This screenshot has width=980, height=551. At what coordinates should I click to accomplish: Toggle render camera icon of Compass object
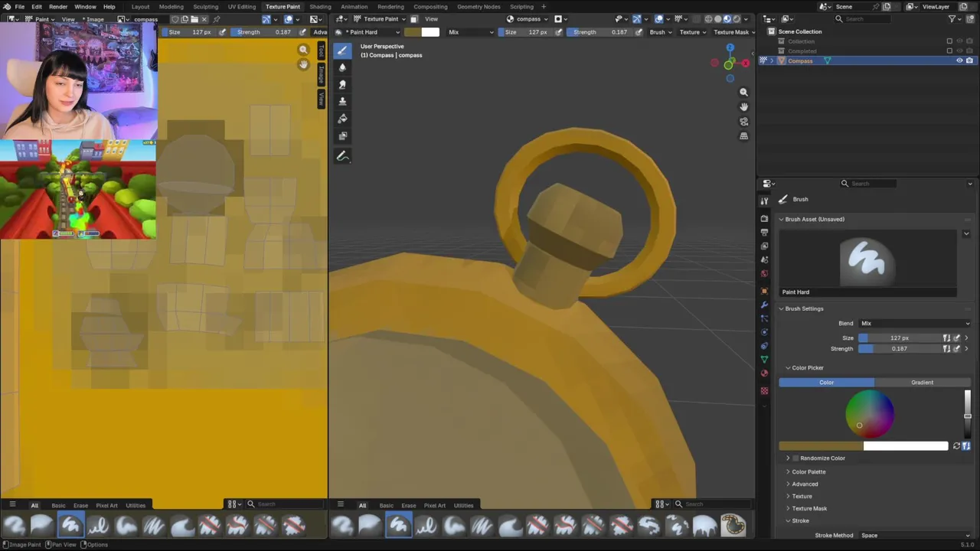tap(969, 60)
